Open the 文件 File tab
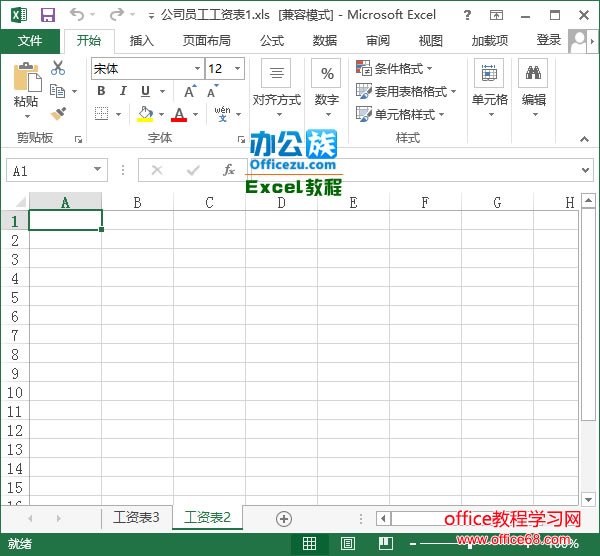This screenshot has width=600, height=556. tap(30, 41)
